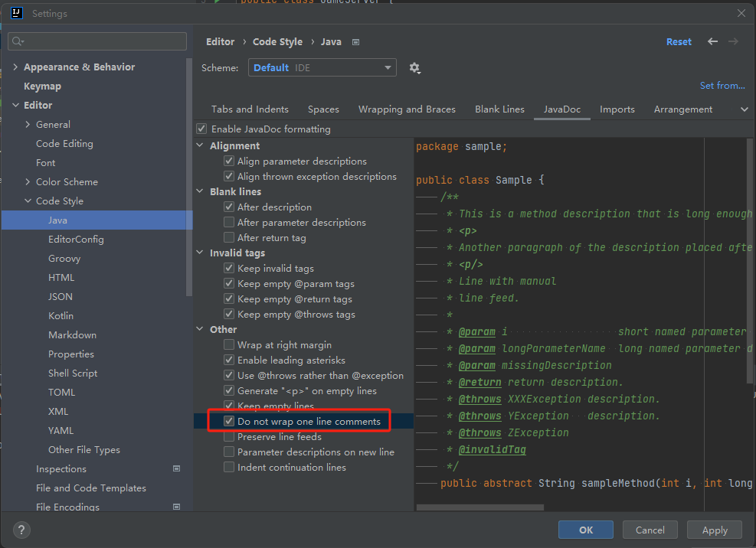Click the IntelliJ logo in title bar
Viewport: 756px width, 548px height.
pos(16,13)
